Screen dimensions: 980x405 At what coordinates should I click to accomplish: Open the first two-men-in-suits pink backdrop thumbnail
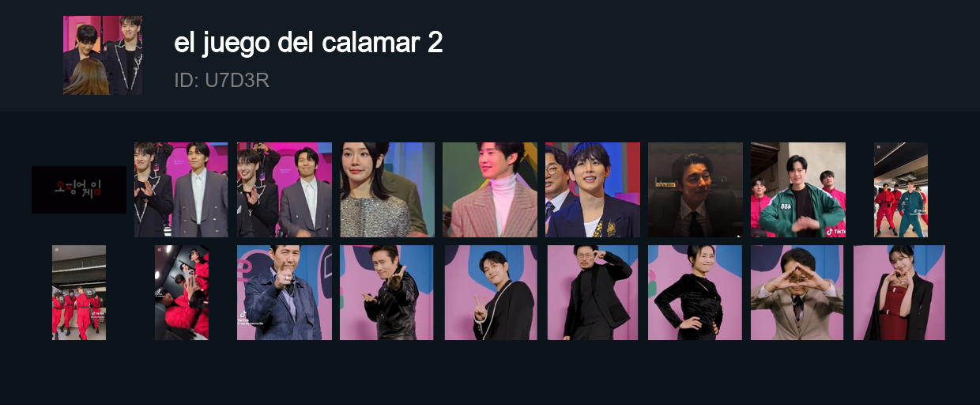(181, 190)
